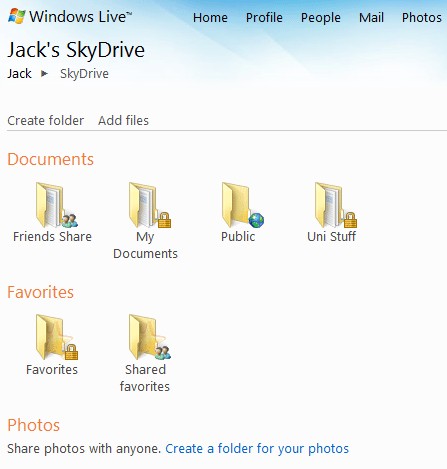Open the People menu item
Screen dimensions: 447x469
click(321, 18)
